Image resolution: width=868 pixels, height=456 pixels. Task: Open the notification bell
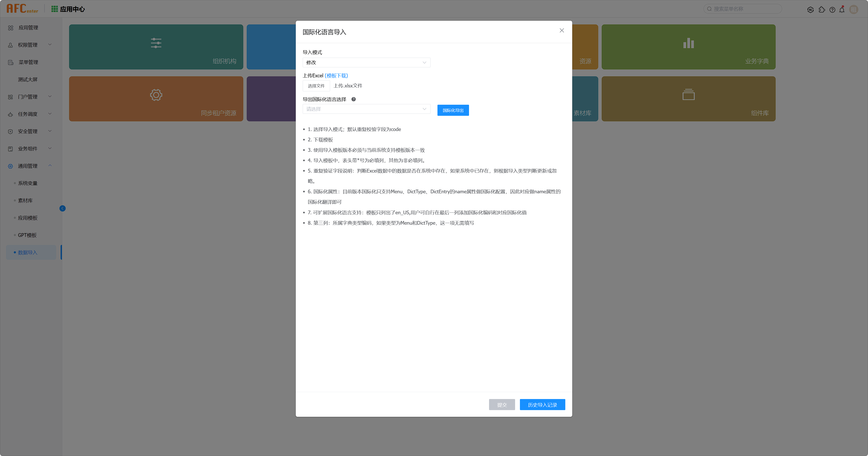point(842,9)
